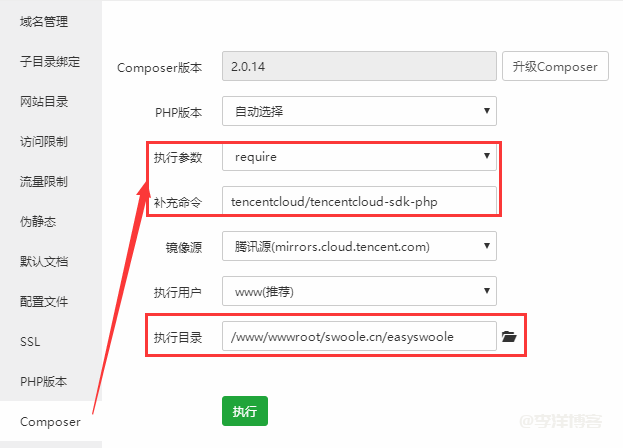This screenshot has width=623, height=448.
Task: Focus the 补充命令 input field
Action: click(x=359, y=201)
